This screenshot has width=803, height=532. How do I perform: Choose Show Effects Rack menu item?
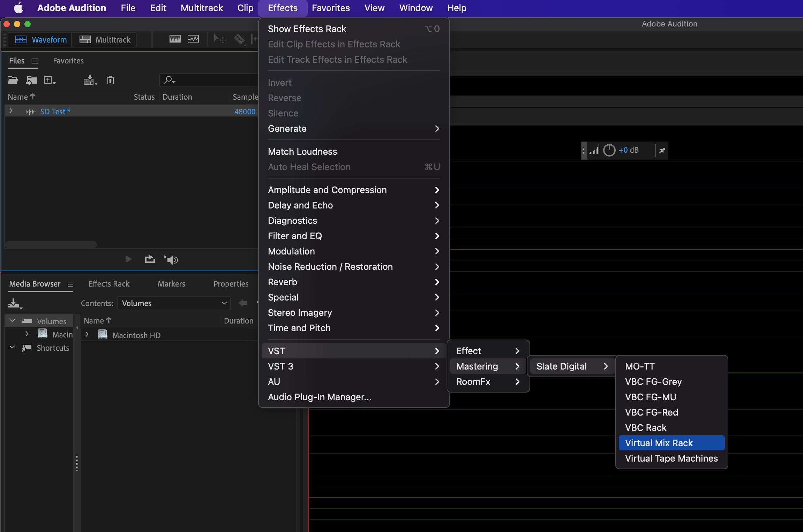pos(354,29)
